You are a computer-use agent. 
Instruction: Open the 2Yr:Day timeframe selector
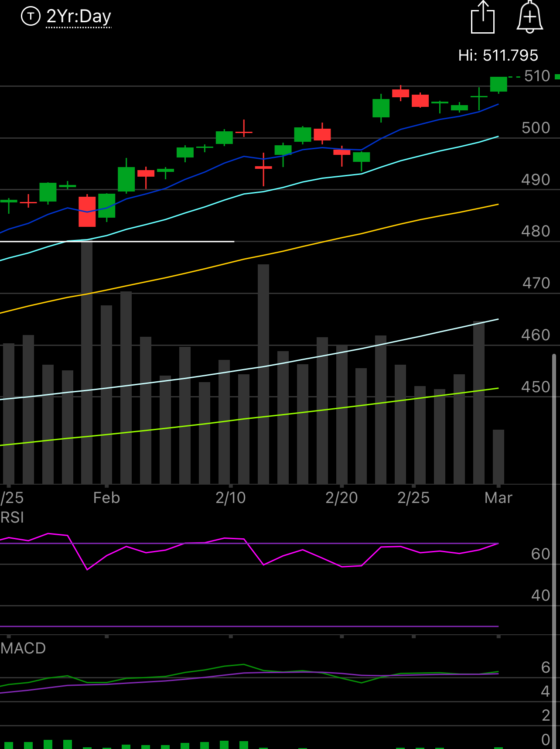pyautogui.click(x=79, y=17)
